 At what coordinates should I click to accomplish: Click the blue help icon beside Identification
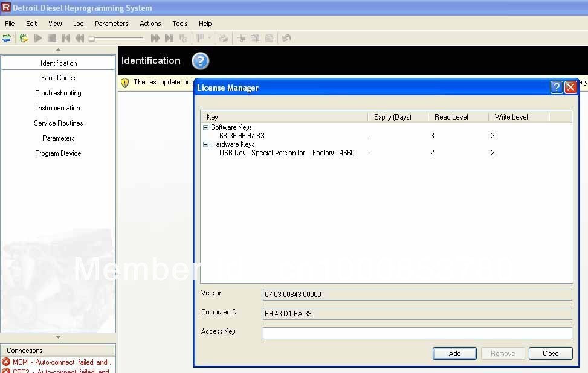(200, 61)
